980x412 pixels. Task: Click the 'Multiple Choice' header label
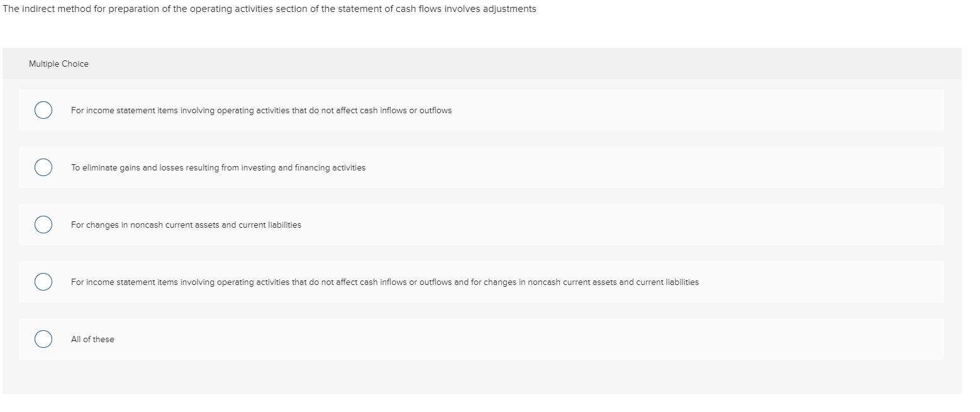click(x=58, y=64)
